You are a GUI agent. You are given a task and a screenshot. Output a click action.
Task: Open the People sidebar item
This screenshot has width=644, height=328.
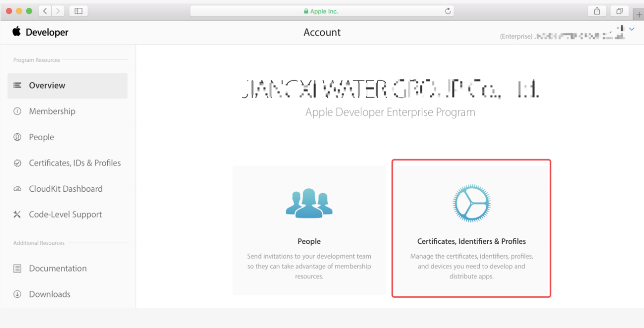pyautogui.click(x=41, y=137)
